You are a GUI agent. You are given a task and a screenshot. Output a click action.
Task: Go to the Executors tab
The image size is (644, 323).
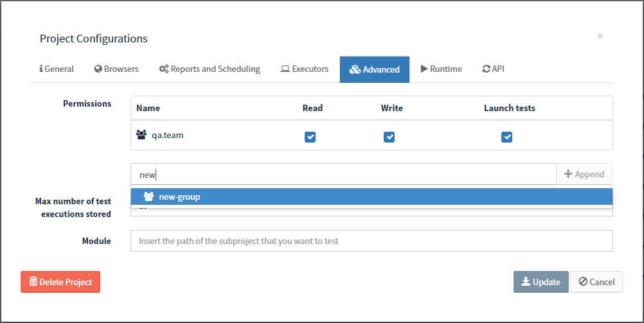click(x=305, y=69)
